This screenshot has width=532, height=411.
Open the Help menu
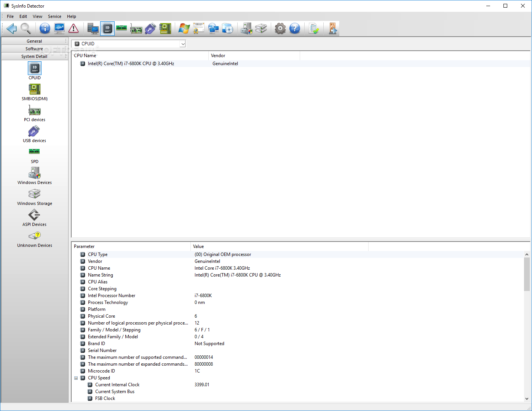click(72, 16)
